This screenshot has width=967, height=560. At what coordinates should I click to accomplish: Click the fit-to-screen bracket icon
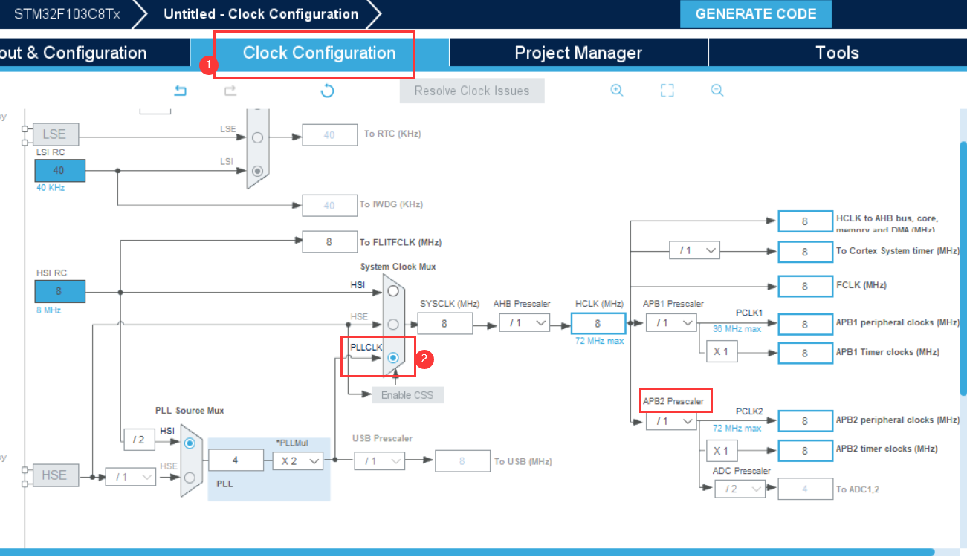pyautogui.click(x=667, y=91)
